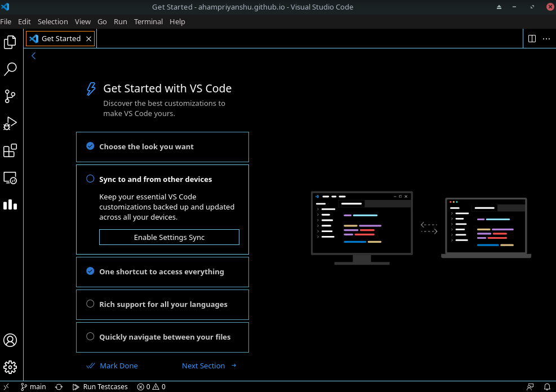
Task: Click the split editor right icon
Action: pyautogui.click(x=532, y=39)
